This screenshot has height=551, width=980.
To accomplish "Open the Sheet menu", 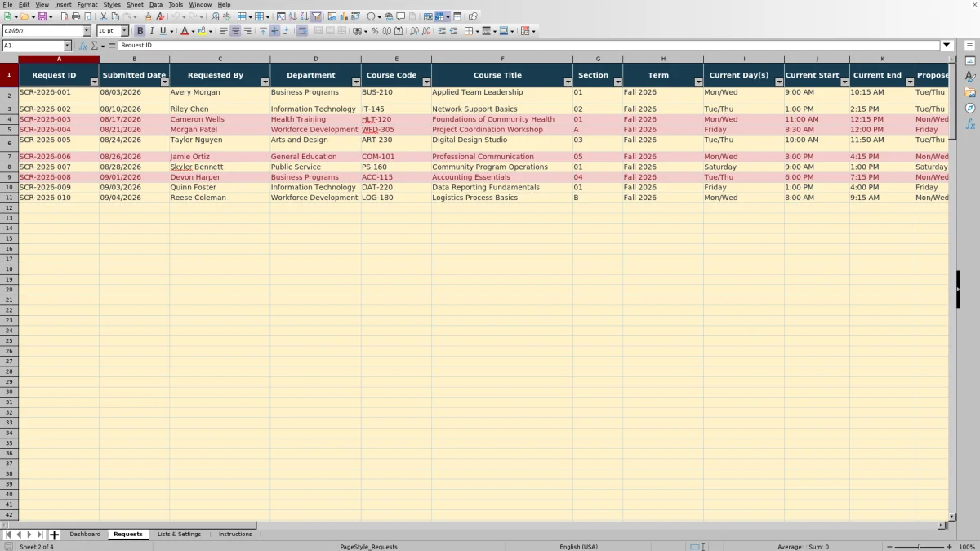I will 135,5.
